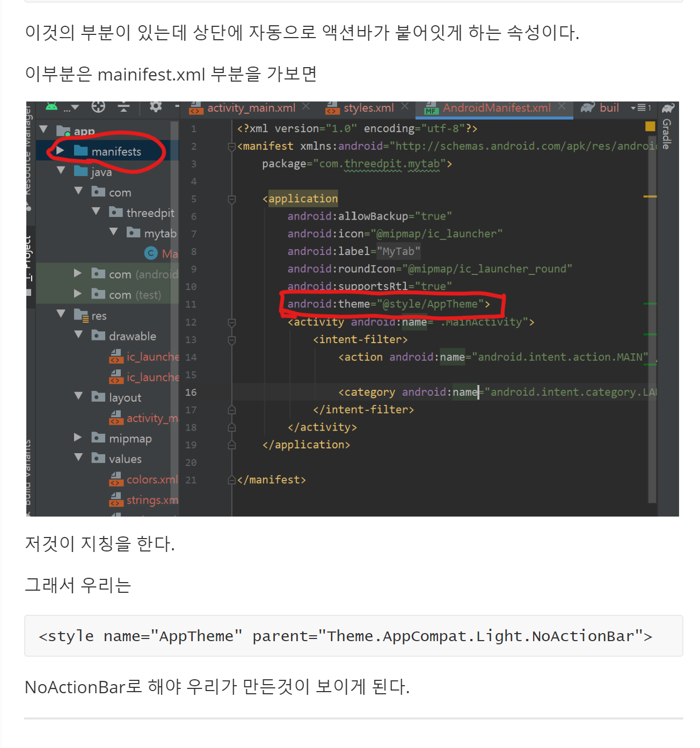Screen dimensions: 700x748
Task: Collapse the com package under java
Action: pyautogui.click(x=79, y=191)
